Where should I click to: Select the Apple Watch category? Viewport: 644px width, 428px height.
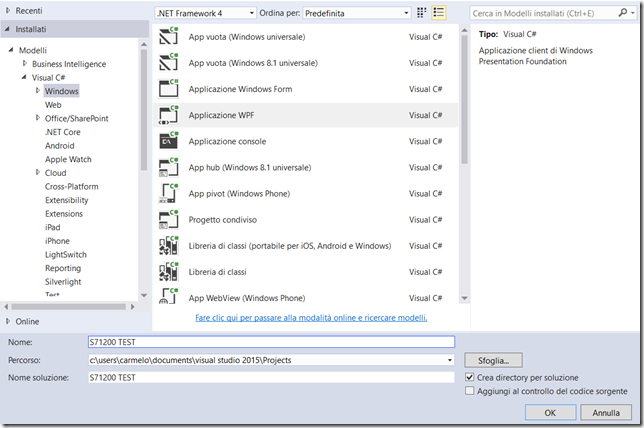tap(68, 159)
